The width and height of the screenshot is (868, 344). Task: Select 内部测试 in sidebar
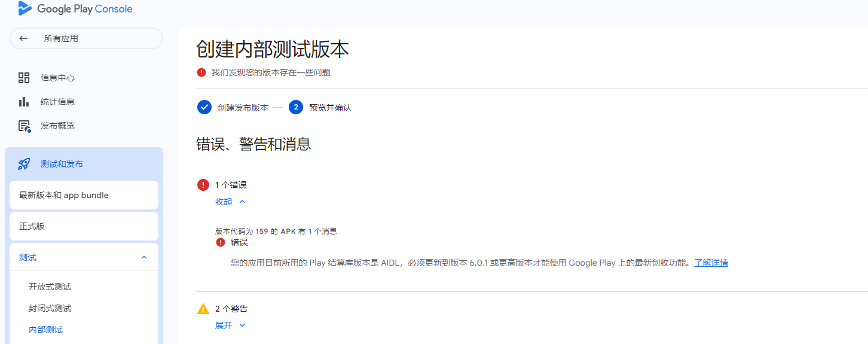45,330
